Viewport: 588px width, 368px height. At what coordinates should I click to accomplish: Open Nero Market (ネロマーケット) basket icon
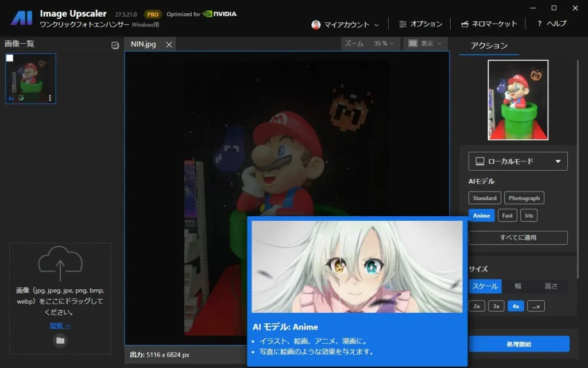click(x=465, y=24)
